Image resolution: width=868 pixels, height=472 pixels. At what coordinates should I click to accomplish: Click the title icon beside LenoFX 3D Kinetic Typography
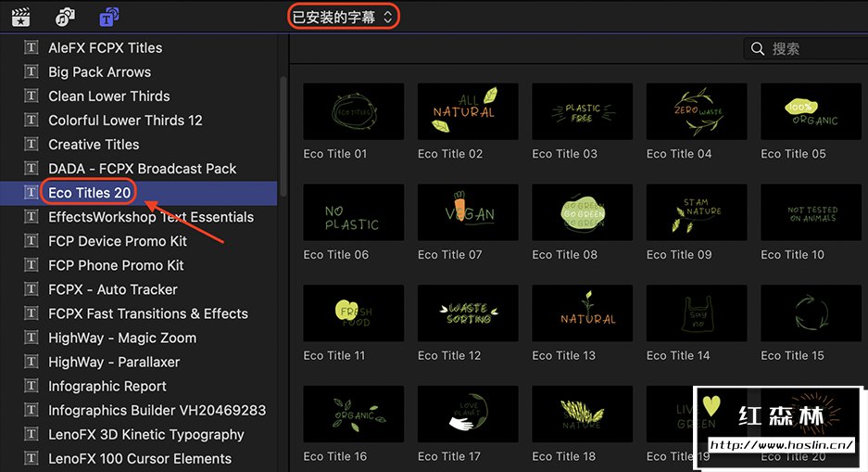[x=31, y=434]
